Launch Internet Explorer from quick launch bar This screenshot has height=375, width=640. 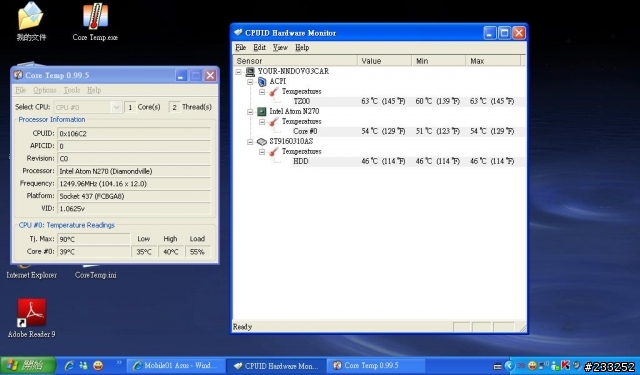click(69, 365)
